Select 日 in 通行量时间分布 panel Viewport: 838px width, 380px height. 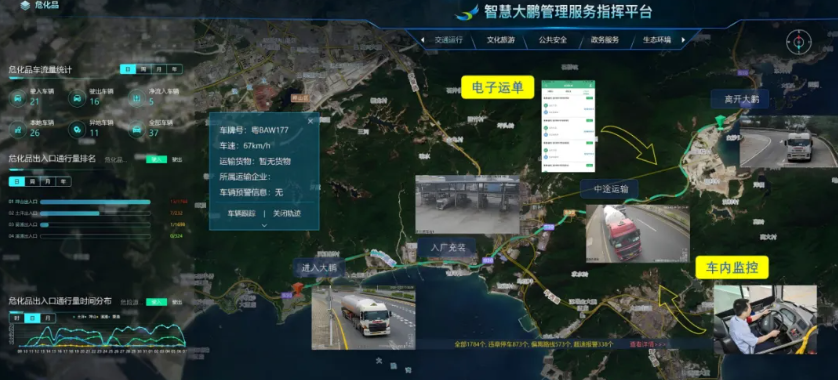pos(32,318)
